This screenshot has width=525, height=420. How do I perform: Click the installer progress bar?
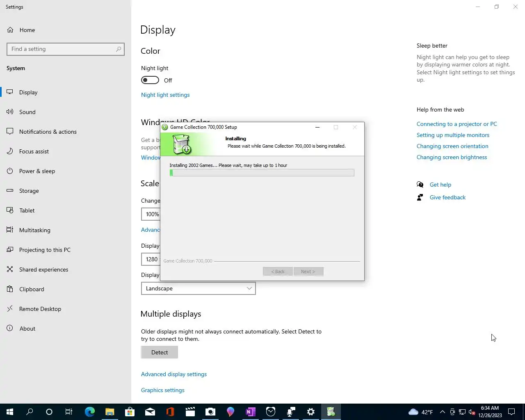[x=262, y=173]
